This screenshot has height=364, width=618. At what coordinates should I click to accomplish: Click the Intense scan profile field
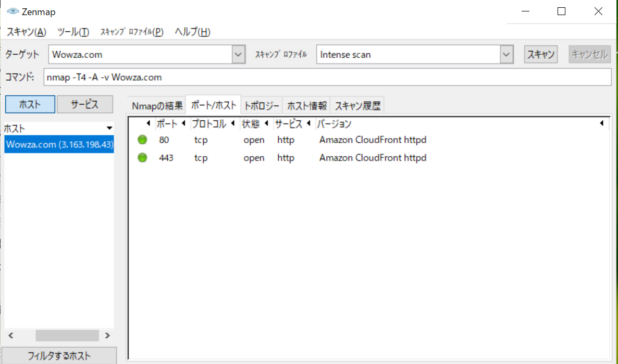coord(409,54)
